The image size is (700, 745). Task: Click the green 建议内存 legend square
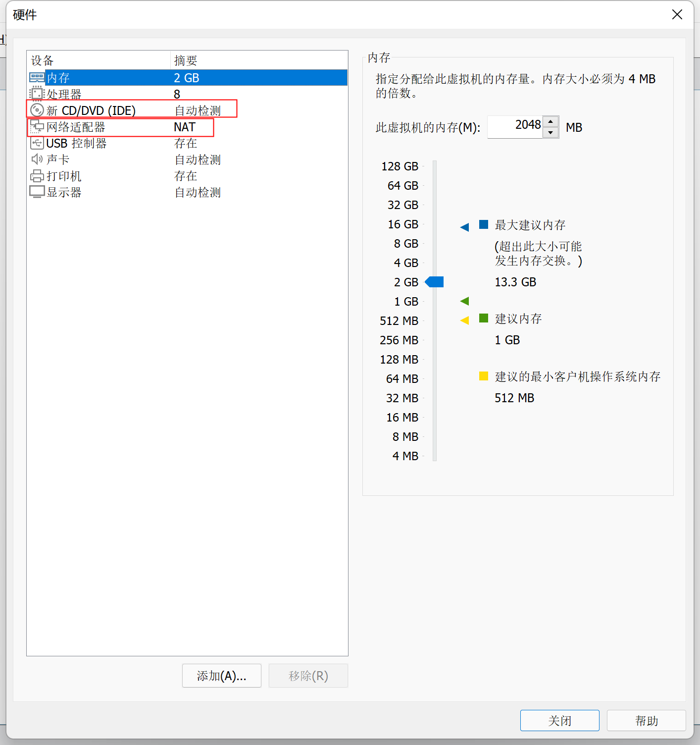pyautogui.click(x=484, y=318)
